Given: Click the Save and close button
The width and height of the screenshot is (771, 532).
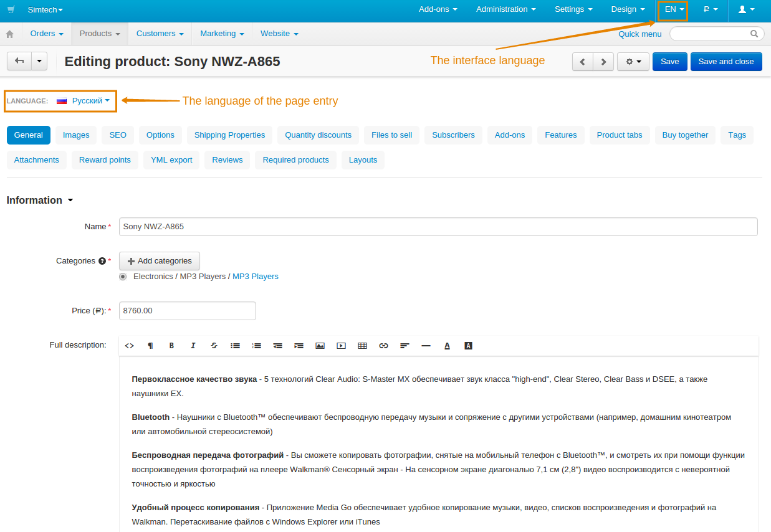Looking at the screenshot, I should pos(726,62).
